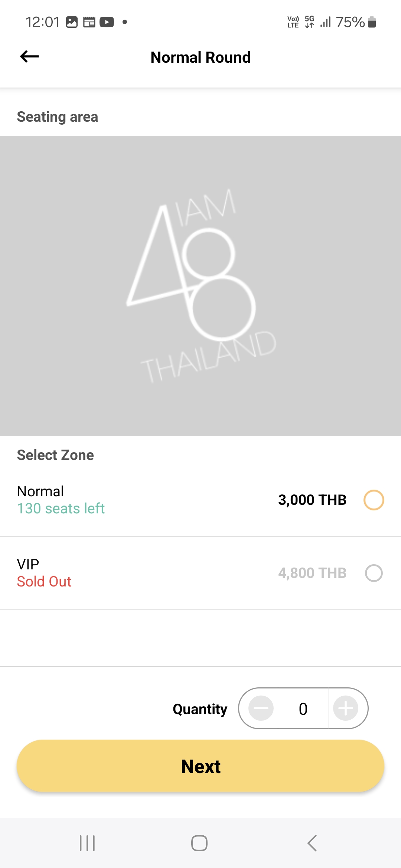
Task: Tap the VIP Sold Out row label
Action: click(x=44, y=573)
